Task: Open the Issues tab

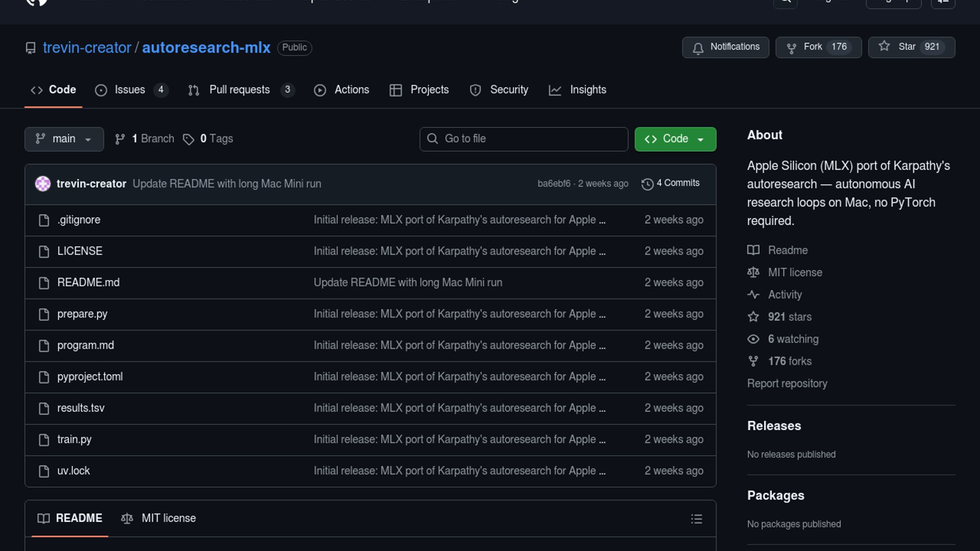Action: coord(130,90)
